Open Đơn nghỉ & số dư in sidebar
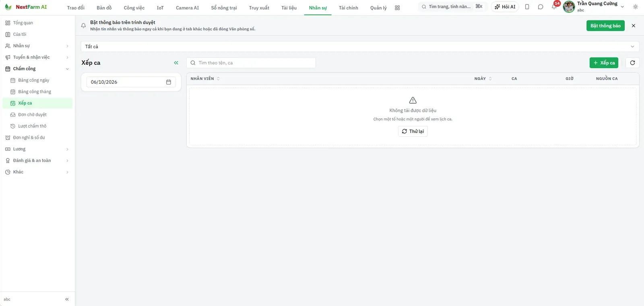The width and height of the screenshot is (644, 306). coord(37,138)
